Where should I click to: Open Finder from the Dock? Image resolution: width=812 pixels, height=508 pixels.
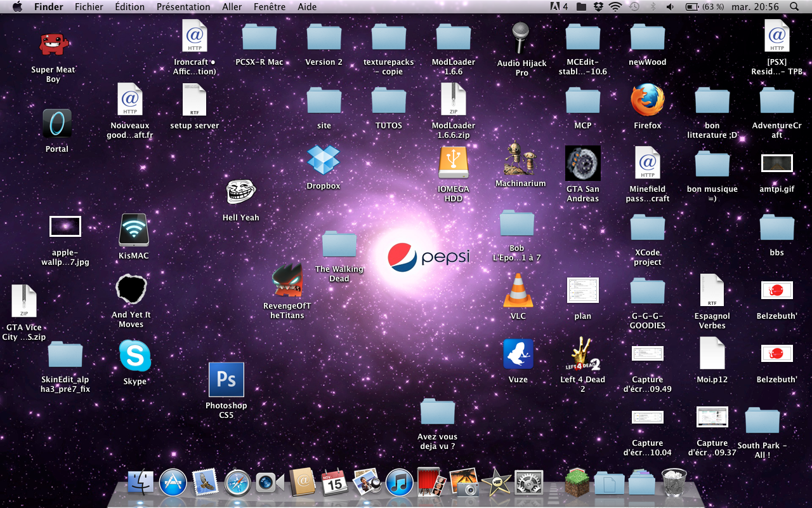click(x=141, y=483)
